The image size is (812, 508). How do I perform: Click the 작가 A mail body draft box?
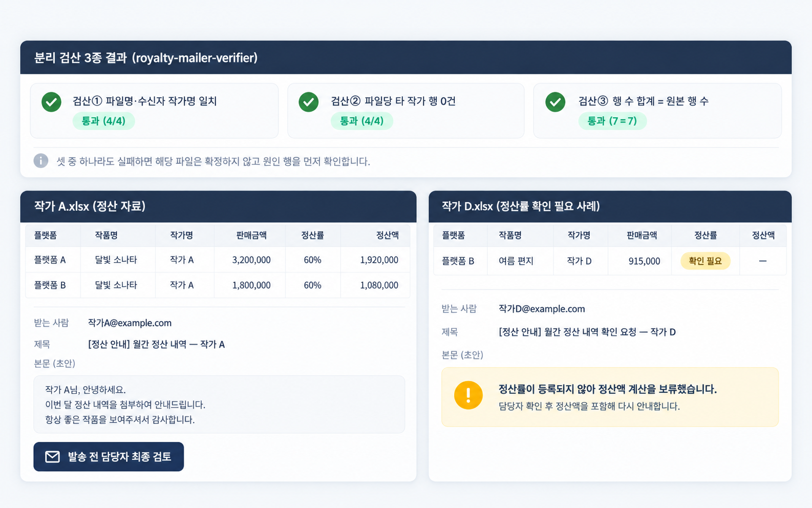[219, 405]
